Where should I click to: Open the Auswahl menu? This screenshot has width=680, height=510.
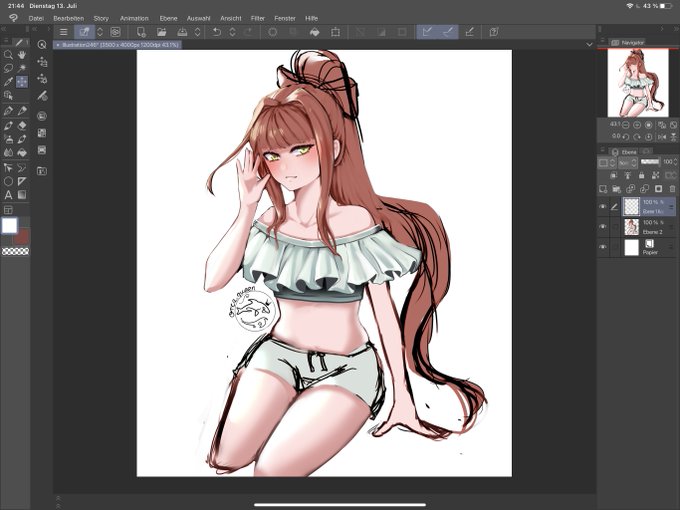point(199,18)
